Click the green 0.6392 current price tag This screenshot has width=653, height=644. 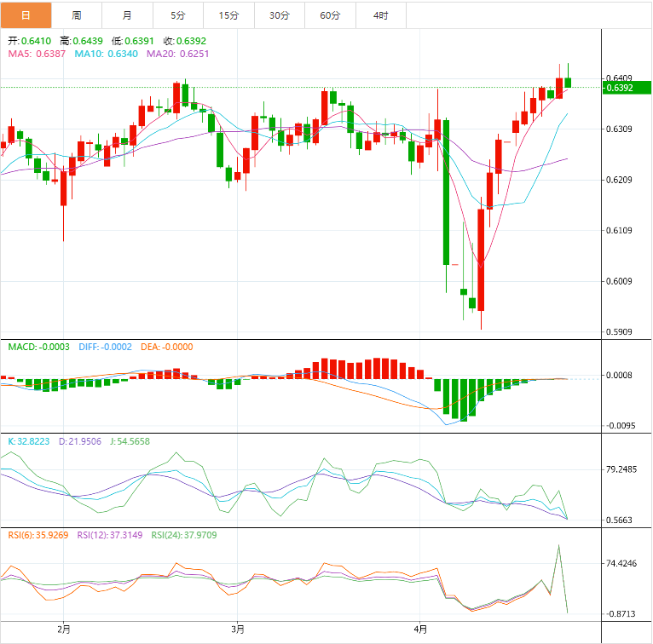pos(627,88)
